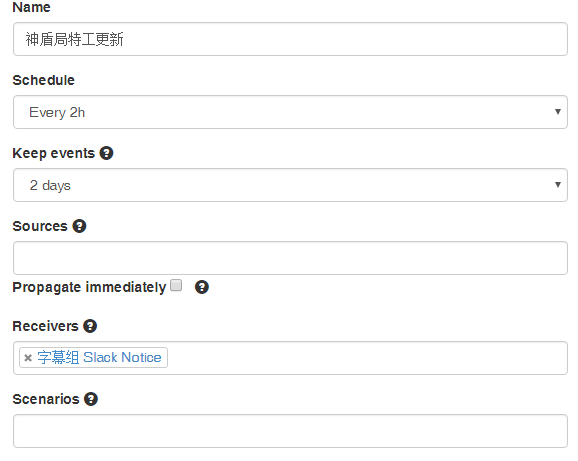Click the Name field label
The image size is (578, 461).
point(31,7)
